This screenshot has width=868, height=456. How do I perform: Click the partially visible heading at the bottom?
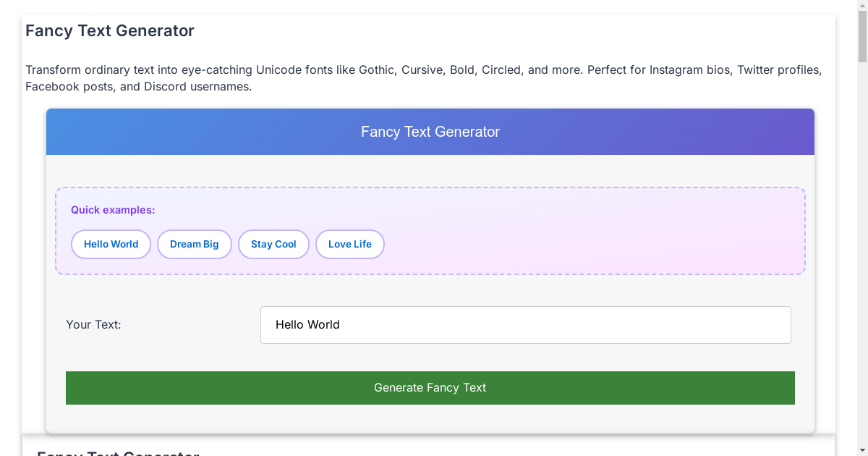pyautogui.click(x=119, y=452)
